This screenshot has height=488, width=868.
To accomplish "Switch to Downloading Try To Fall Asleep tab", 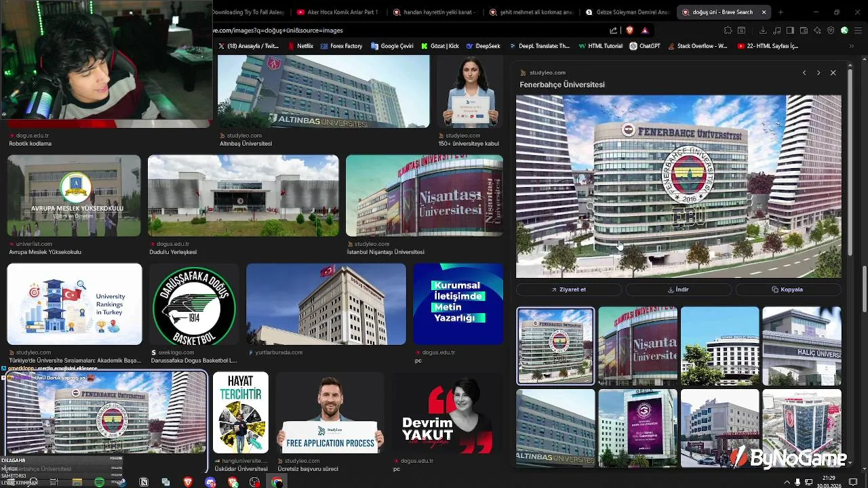I will point(251,12).
